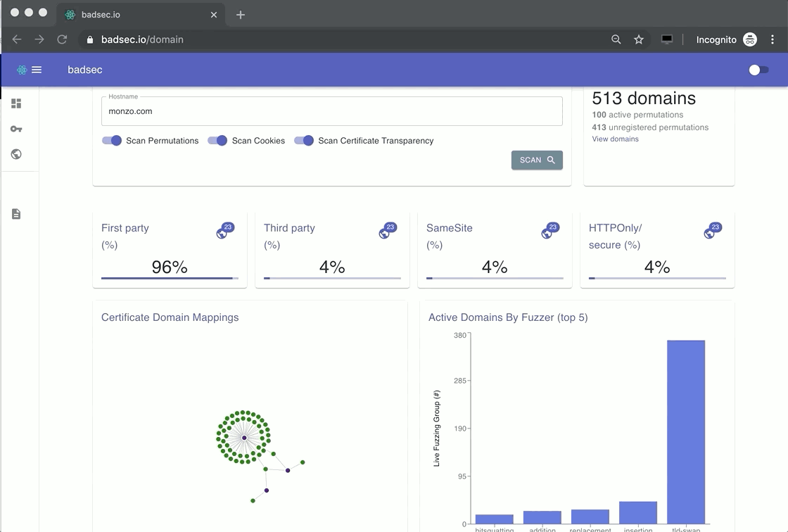Click the insertion bar in chart
The width and height of the screenshot is (788, 532).
click(638, 512)
